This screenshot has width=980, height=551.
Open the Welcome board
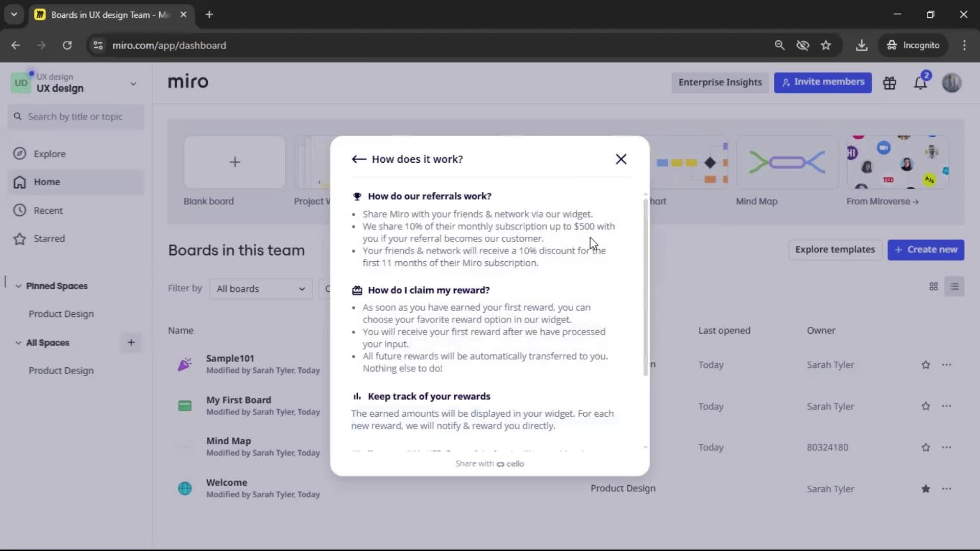(227, 482)
